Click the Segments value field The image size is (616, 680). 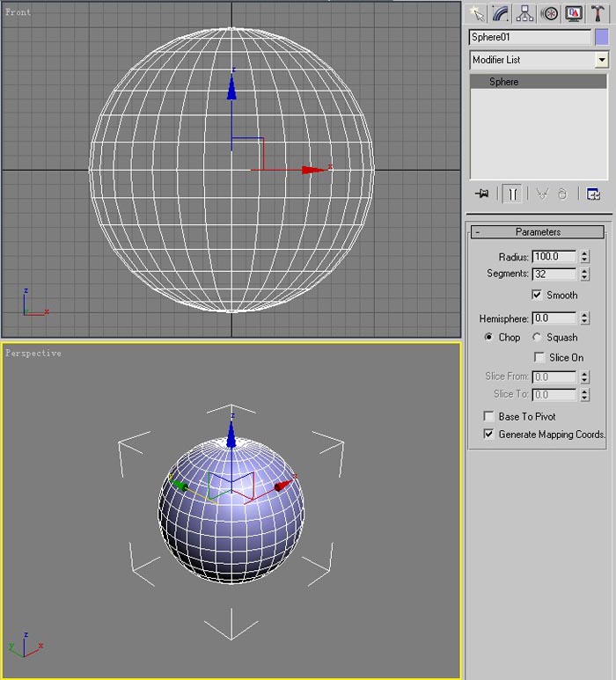[x=554, y=274]
